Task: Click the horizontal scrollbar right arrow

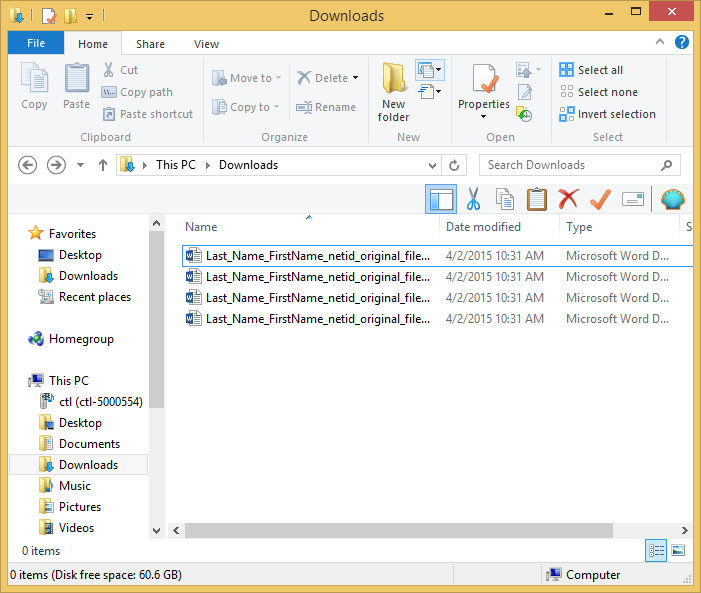Action: [684, 530]
